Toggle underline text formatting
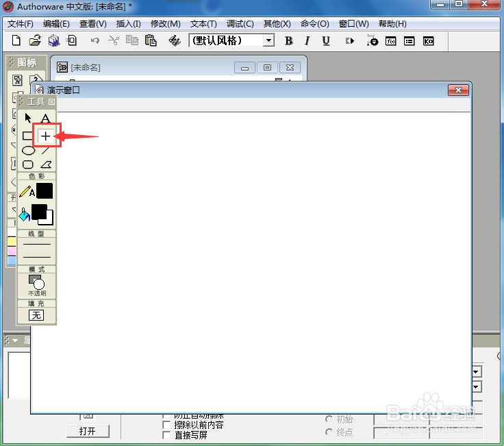The image size is (504, 446). (326, 41)
